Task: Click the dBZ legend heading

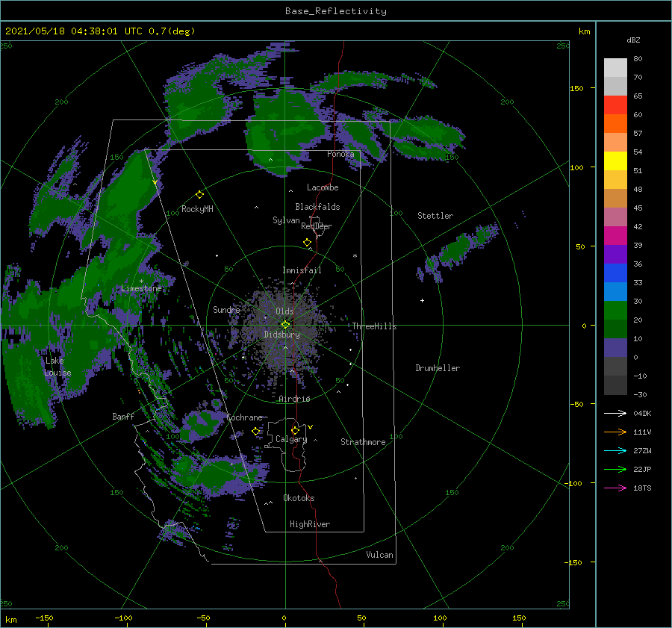Action: click(x=633, y=40)
